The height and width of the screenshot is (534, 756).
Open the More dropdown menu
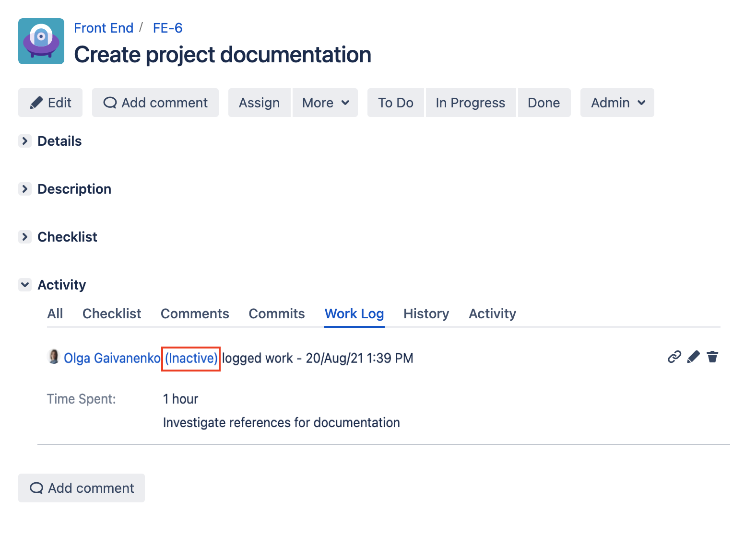coord(325,103)
